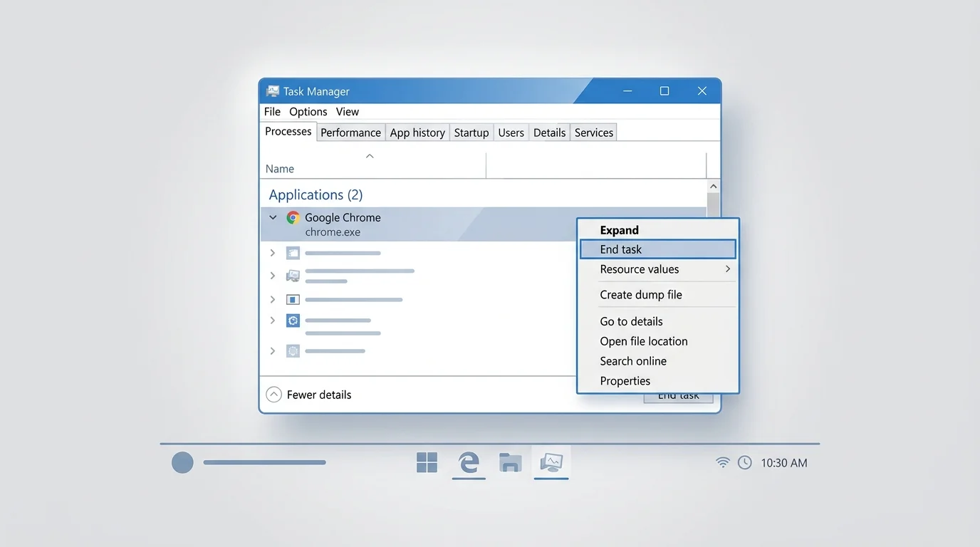Click the sort arrow above Name column
Viewport: 980px width, 547px height.
pyautogui.click(x=370, y=156)
